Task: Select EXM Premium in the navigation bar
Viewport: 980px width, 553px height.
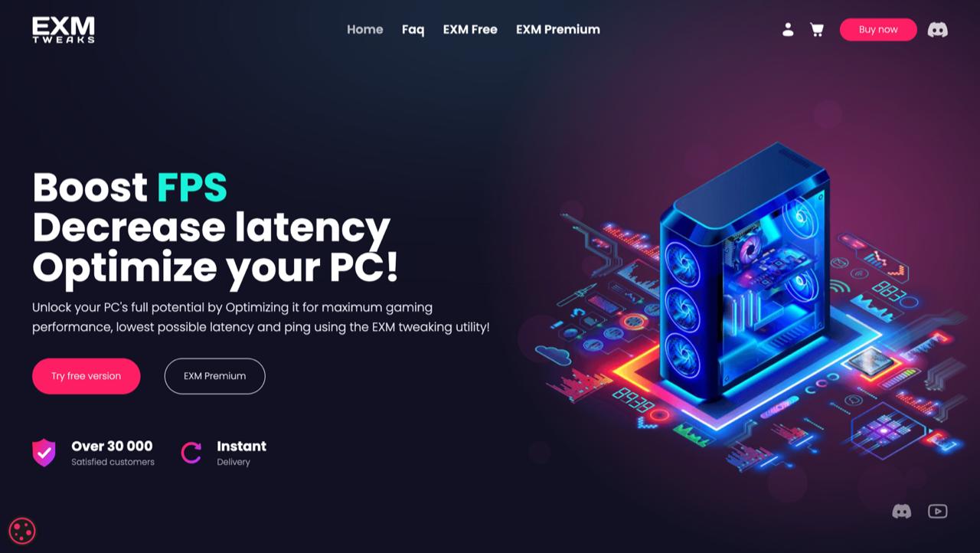Action: click(558, 30)
